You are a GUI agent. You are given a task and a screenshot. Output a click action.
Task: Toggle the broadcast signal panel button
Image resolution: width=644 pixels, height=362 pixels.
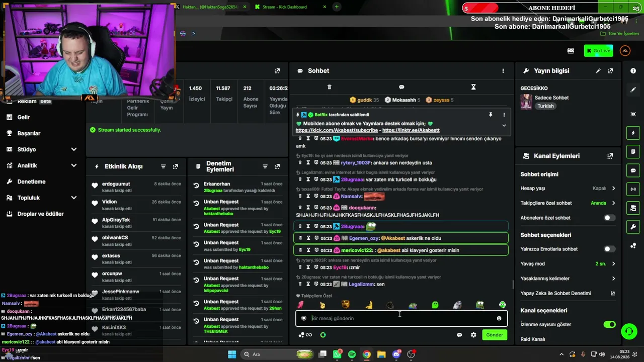(633, 189)
